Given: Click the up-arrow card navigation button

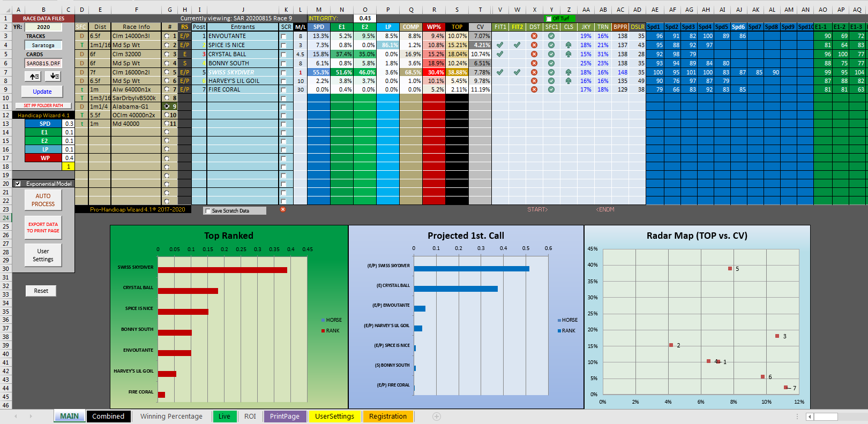Looking at the screenshot, I should tap(33, 77).
